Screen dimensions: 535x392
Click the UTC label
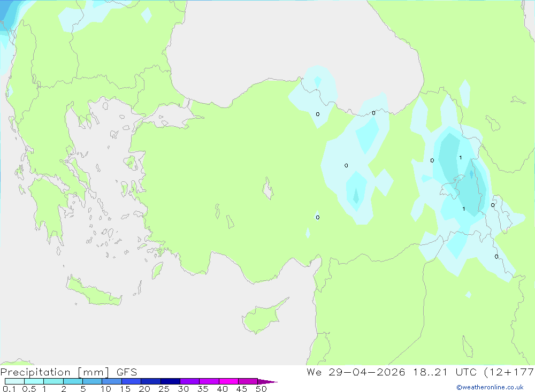point(466,372)
